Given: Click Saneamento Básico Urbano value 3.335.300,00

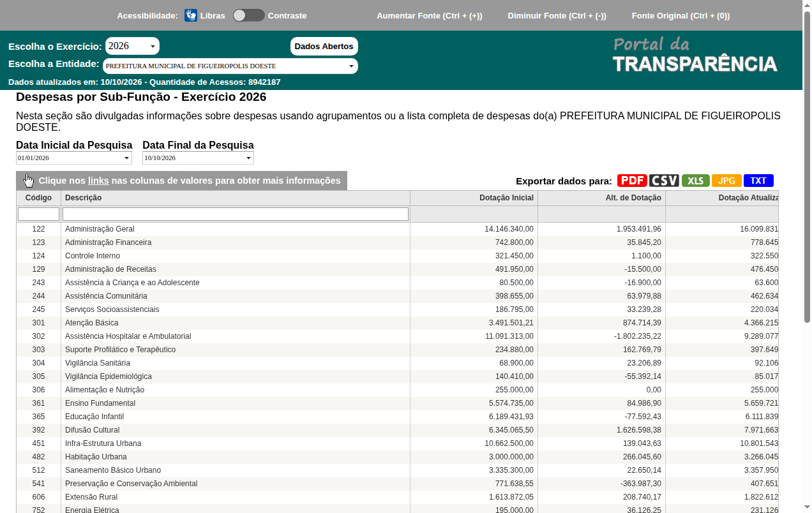Looking at the screenshot, I should point(511,470).
